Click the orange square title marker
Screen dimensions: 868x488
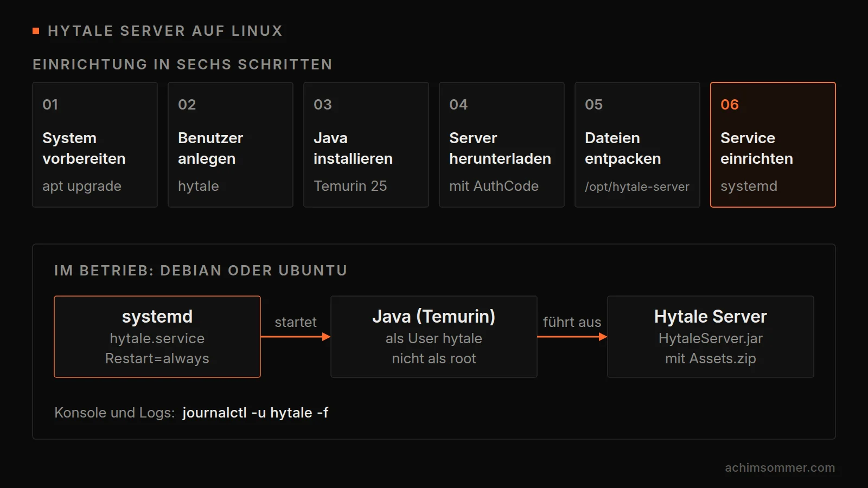click(x=36, y=31)
